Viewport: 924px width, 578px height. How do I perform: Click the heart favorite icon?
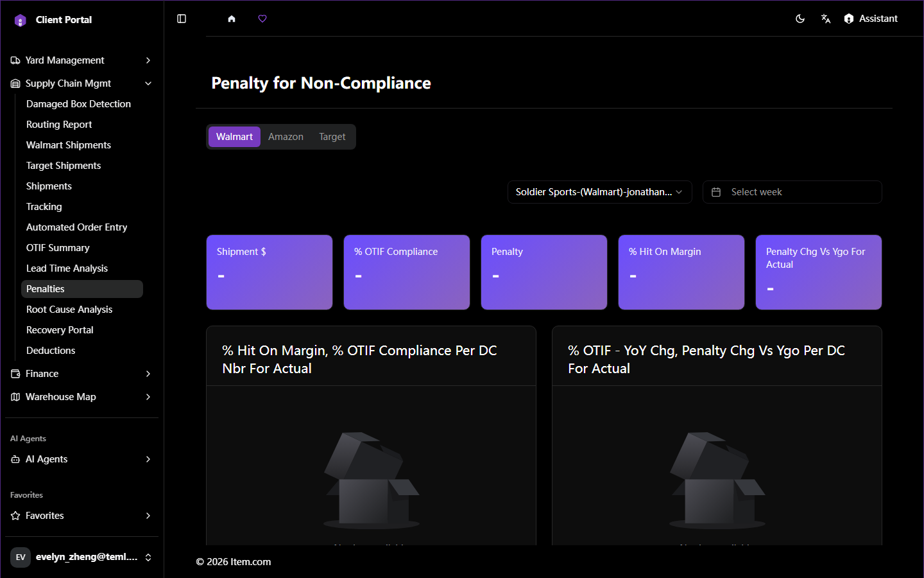[262, 19]
